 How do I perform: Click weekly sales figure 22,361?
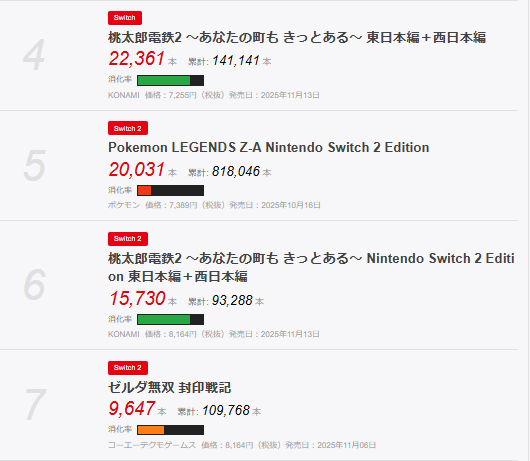137,58
